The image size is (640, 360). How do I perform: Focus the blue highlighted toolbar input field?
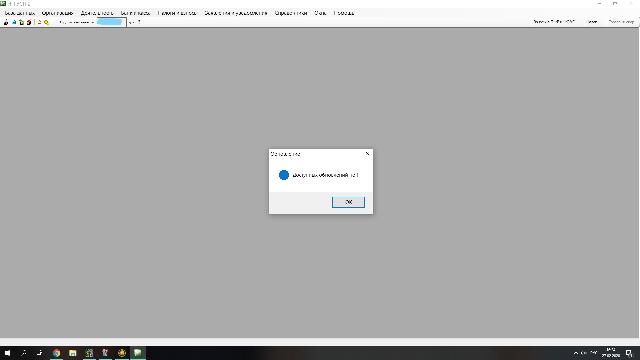click(111, 22)
